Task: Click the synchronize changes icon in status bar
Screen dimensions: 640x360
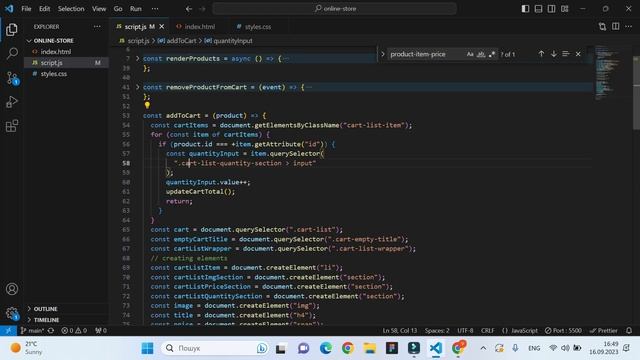Action: [51, 331]
